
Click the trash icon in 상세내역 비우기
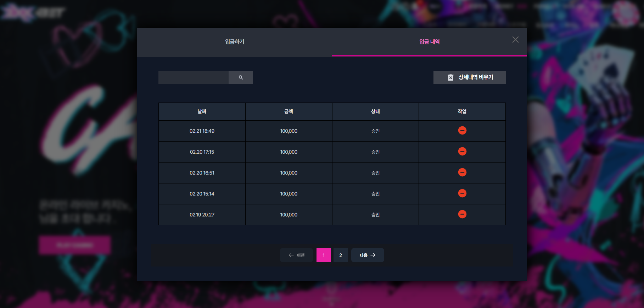pos(450,77)
